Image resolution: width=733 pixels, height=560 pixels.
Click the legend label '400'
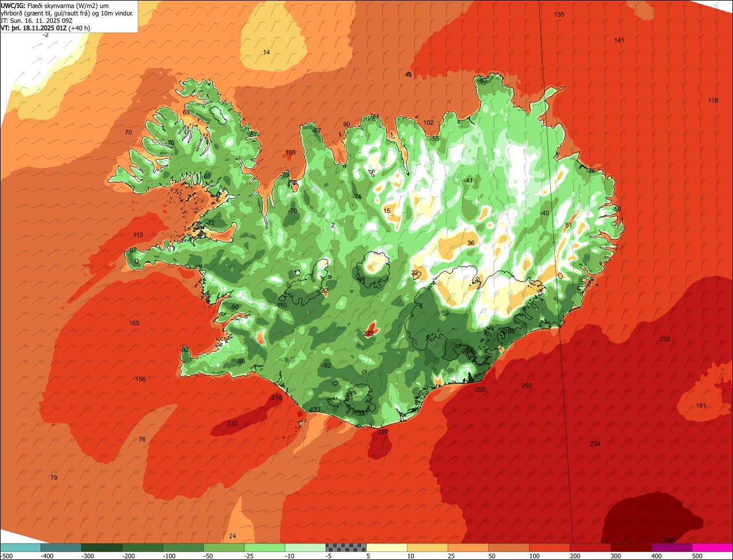tap(656, 555)
